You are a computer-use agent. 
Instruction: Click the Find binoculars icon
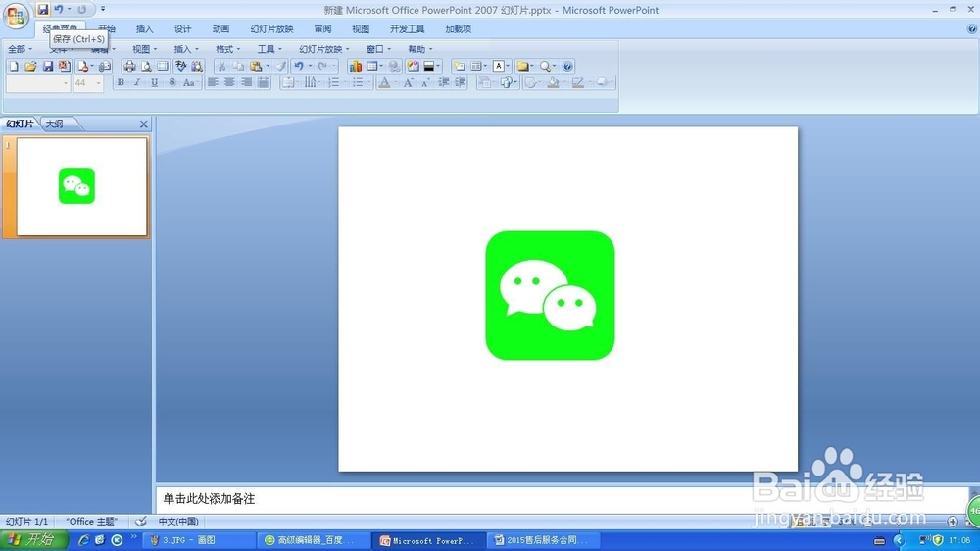pyautogui.click(x=197, y=66)
